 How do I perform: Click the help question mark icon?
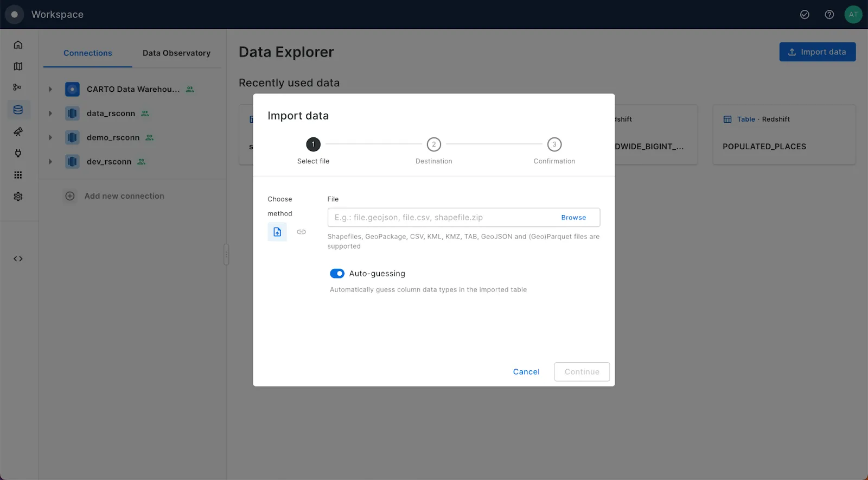coord(829,15)
